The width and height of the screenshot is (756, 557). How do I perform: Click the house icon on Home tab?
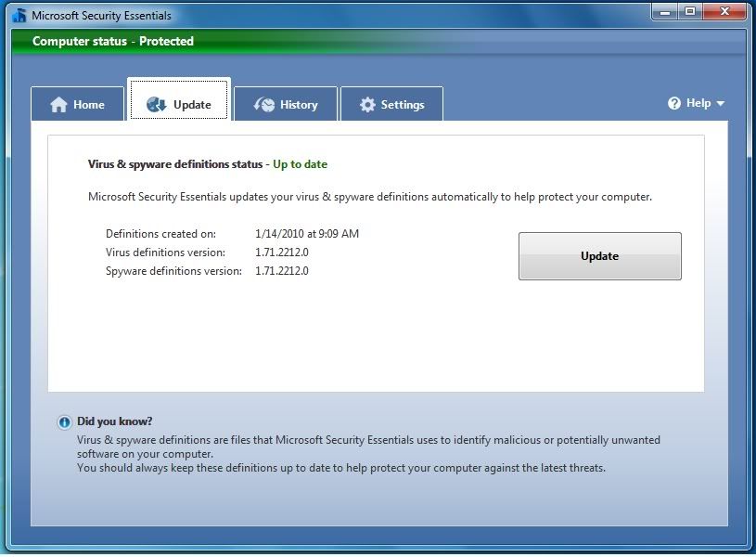point(58,104)
